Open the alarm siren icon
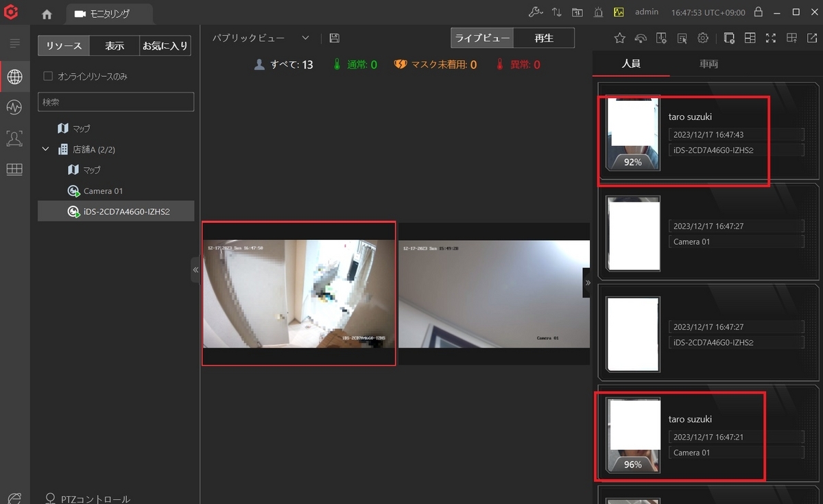The height and width of the screenshot is (504, 823). pyautogui.click(x=598, y=12)
